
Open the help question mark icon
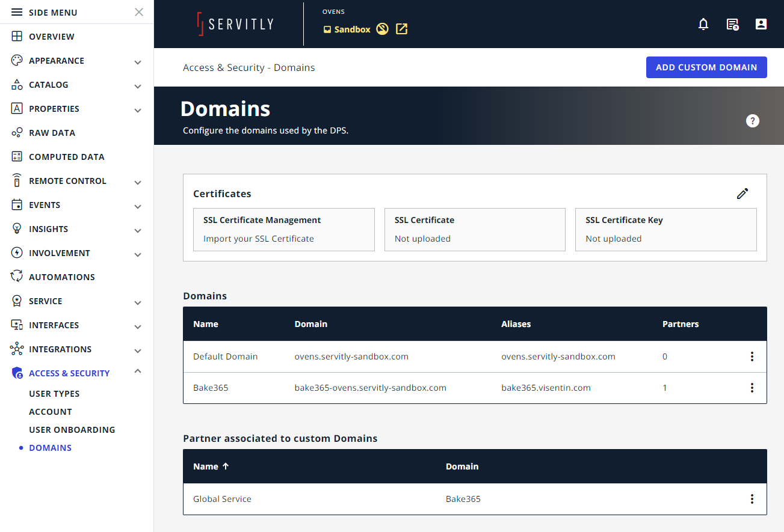tap(752, 121)
